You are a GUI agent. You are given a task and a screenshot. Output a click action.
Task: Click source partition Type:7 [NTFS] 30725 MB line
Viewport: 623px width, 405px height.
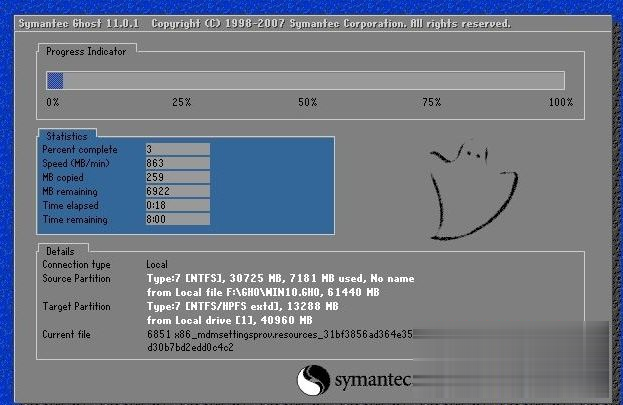coord(281,279)
